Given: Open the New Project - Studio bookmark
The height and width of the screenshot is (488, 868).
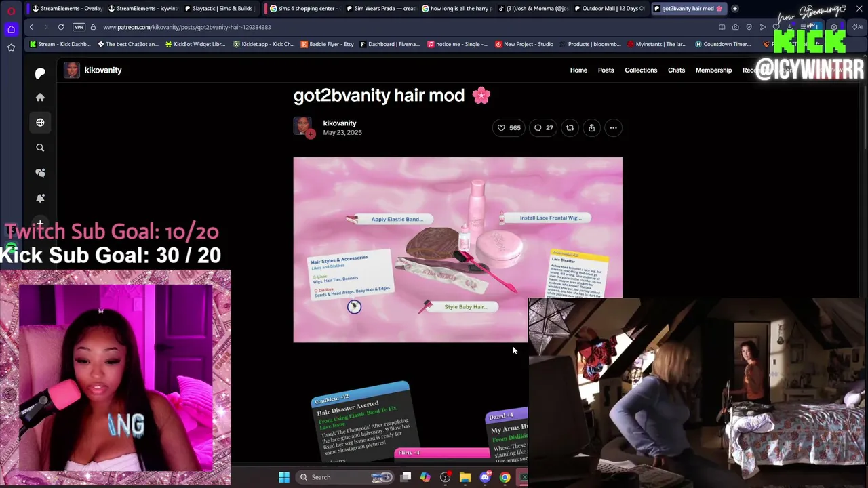Looking at the screenshot, I should coord(524,44).
